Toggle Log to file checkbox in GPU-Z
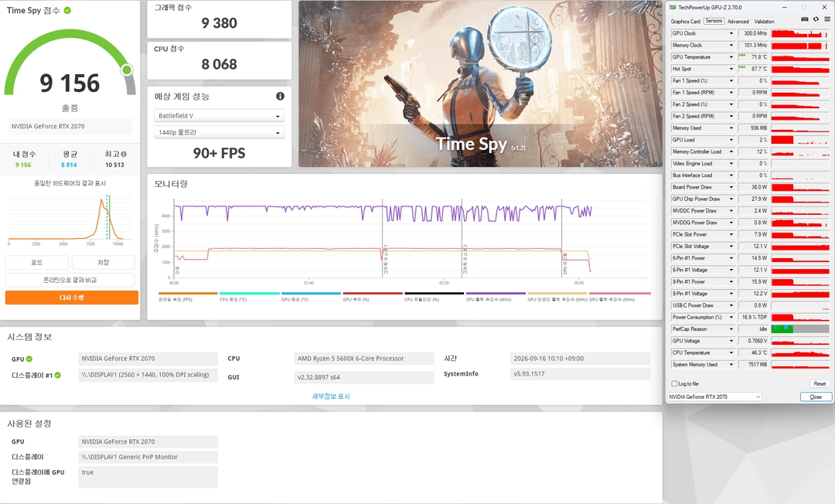Image resolution: width=835 pixels, height=504 pixels. (x=674, y=383)
